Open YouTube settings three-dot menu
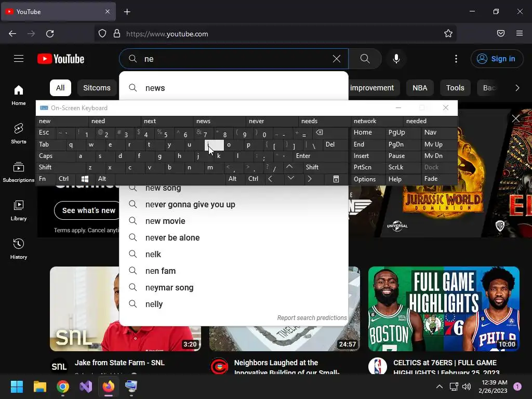This screenshot has width=532, height=399. [x=456, y=59]
